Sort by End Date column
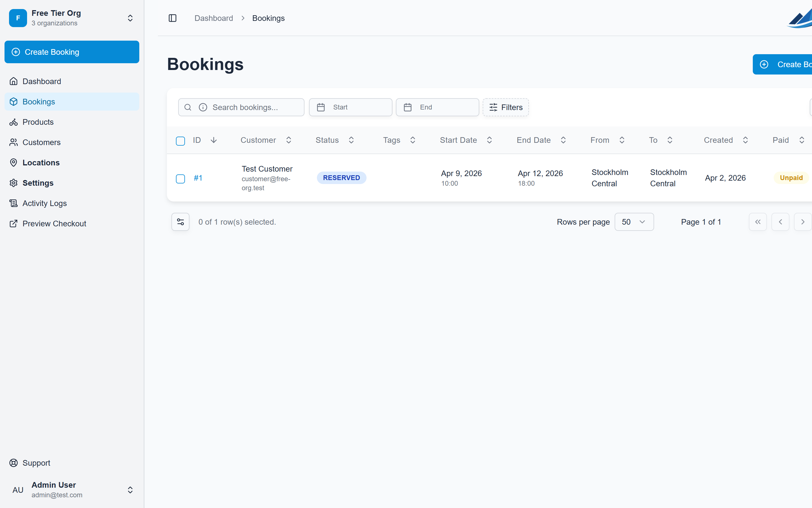The width and height of the screenshot is (812, 508). point(542,140)
